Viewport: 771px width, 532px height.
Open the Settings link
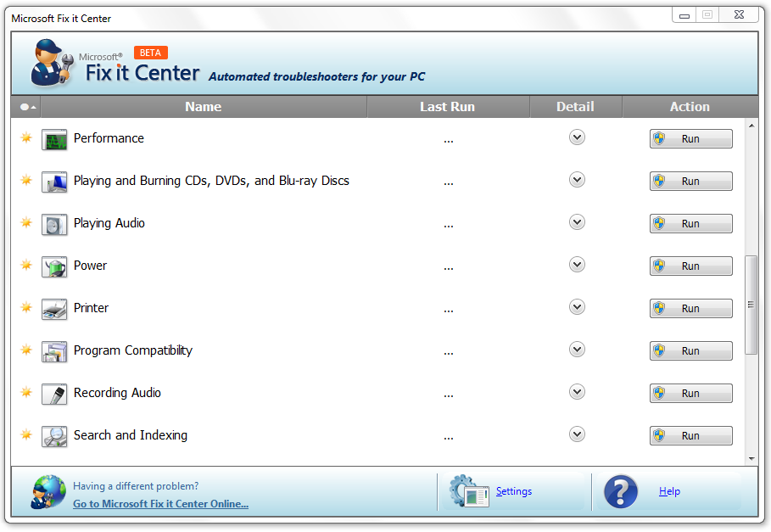pos(514,491)
